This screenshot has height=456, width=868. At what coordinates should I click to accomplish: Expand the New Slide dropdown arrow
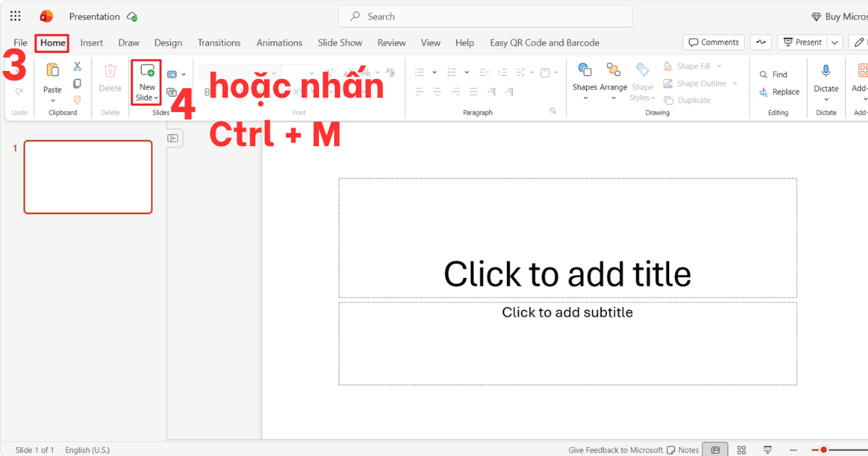click(156, 98)
